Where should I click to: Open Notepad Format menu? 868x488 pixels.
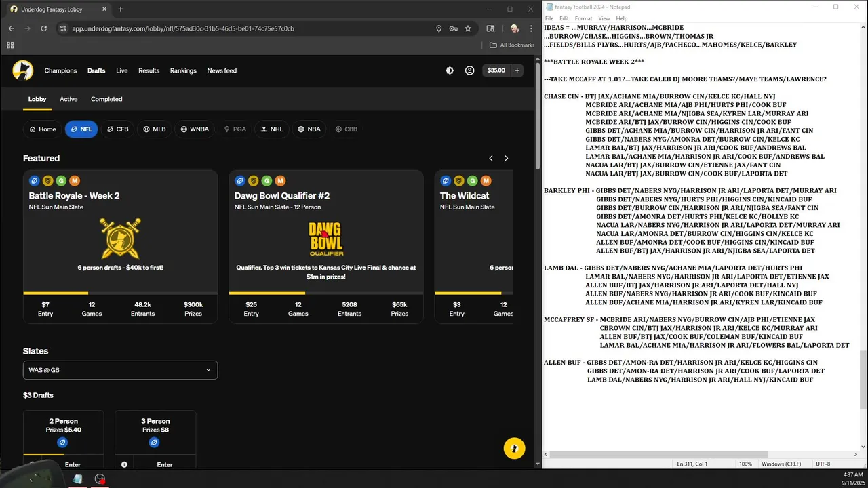(x=583, y=18)
